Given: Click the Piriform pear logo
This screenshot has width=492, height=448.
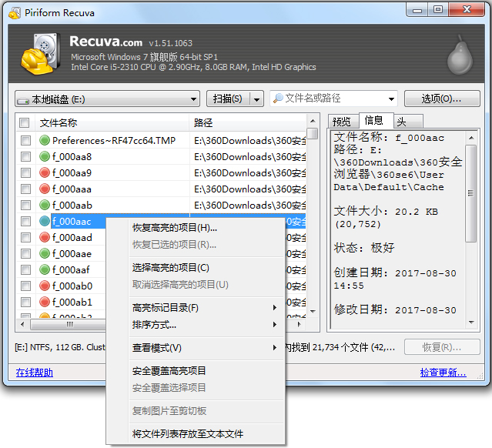Looking at the screenshot, I should (x=460, y=55).
